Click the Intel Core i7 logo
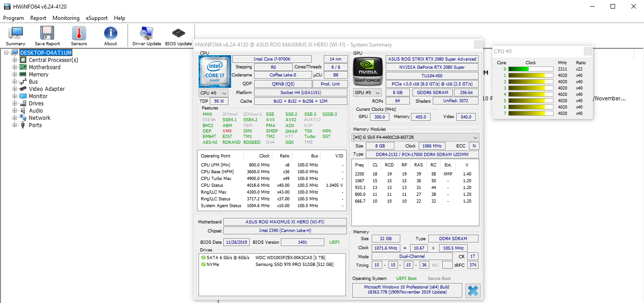 point(215,71)
